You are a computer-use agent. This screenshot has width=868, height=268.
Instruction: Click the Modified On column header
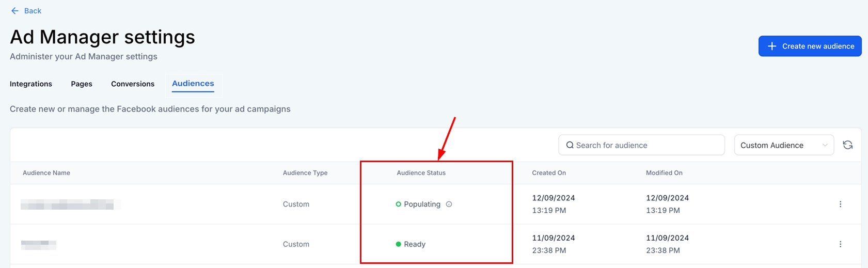point(664,173)
